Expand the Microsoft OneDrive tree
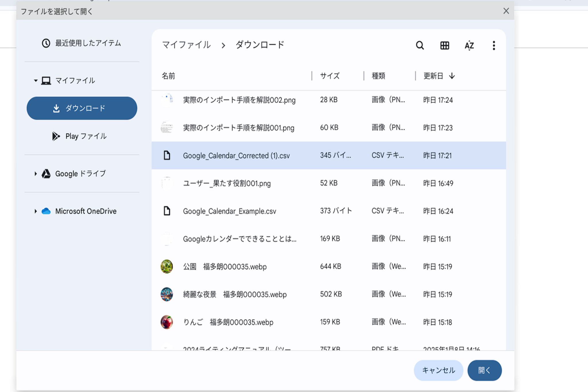 [36, 211]
